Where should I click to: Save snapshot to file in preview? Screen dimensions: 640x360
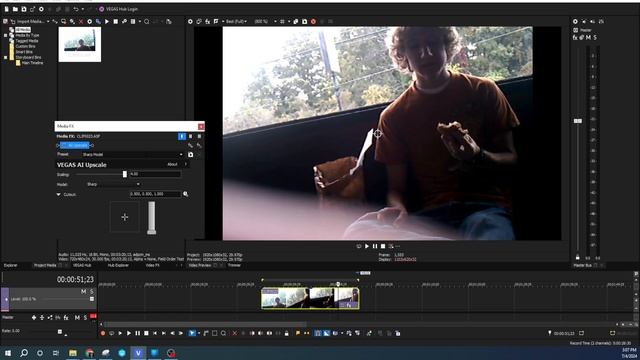point(304,21)
